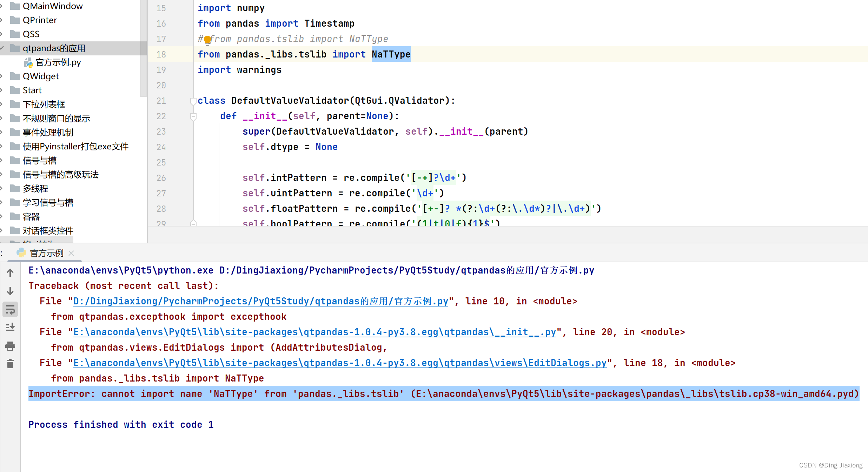This screenshot has width=868, height=472.
Task: Select the Start folder
Action: click(x=26, y=90)
